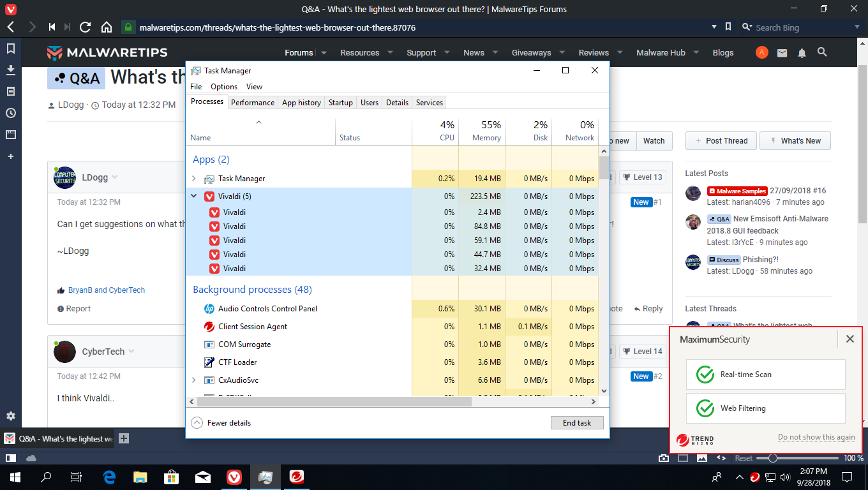Reset the Vivaldi page zoom
Screen dimensions: 868x490
click(744, 458)
